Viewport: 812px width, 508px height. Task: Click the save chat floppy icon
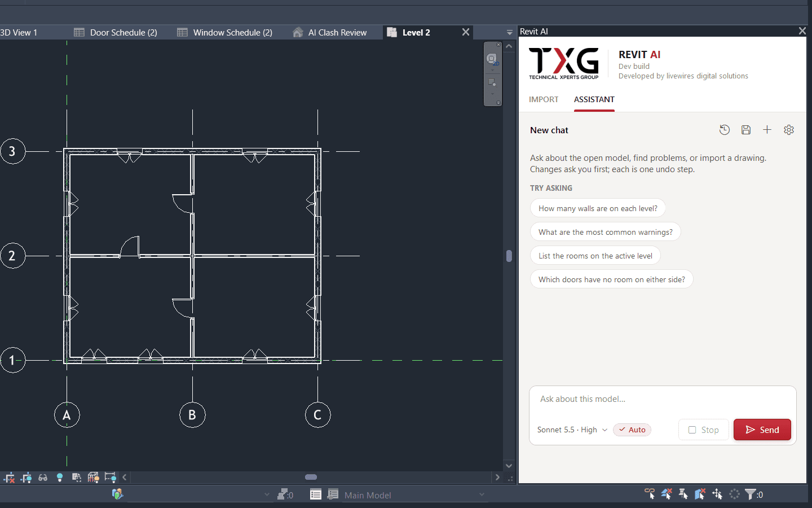click(x=746, y=130)
